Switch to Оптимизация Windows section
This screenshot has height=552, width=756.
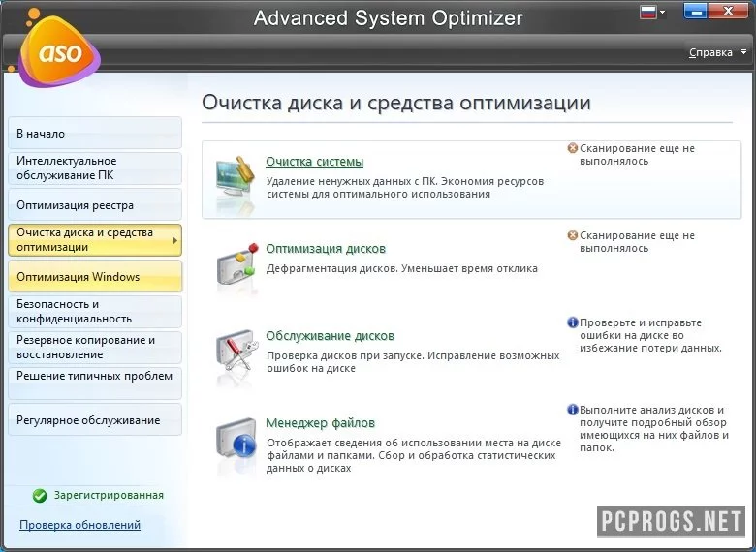(95, 276)
